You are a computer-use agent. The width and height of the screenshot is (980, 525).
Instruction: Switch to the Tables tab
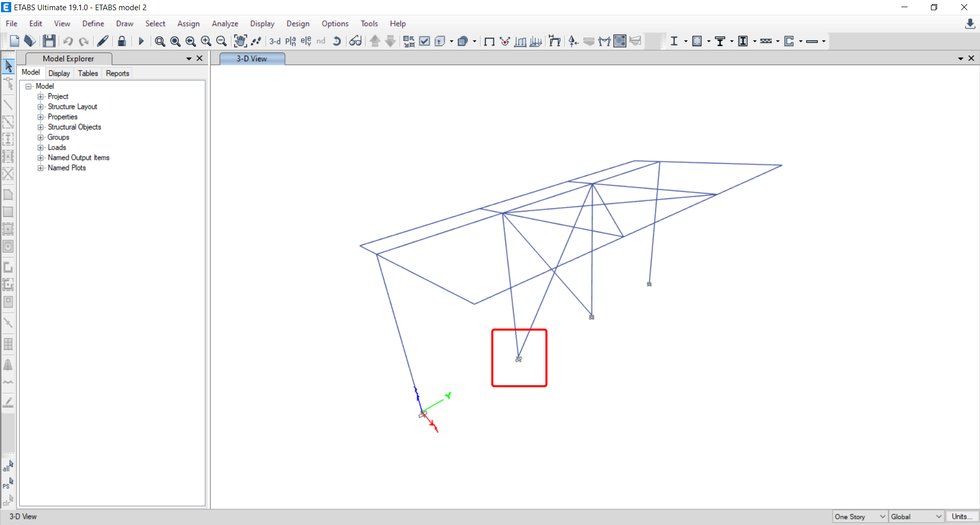coord(87,73)
